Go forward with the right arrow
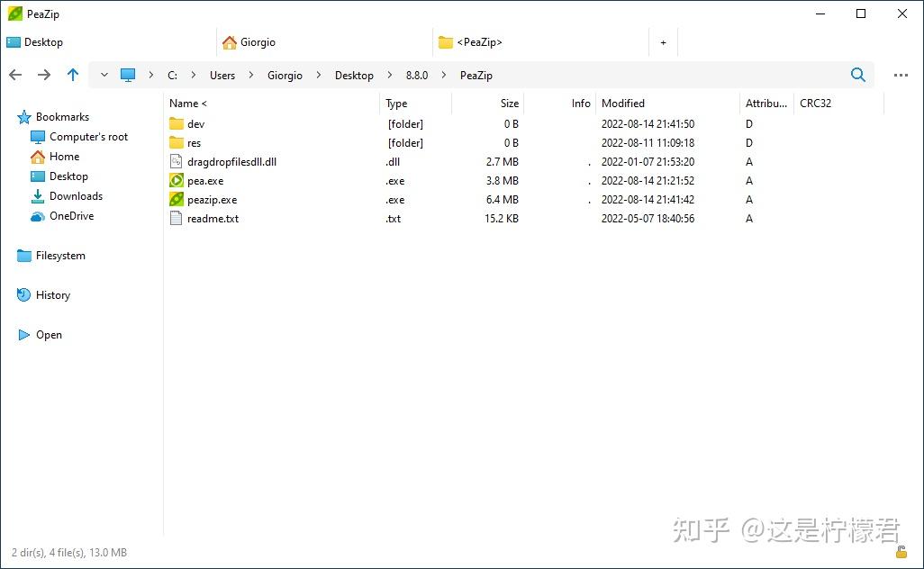The width and height of the screenshot is (924, 569). click(44, 75)
